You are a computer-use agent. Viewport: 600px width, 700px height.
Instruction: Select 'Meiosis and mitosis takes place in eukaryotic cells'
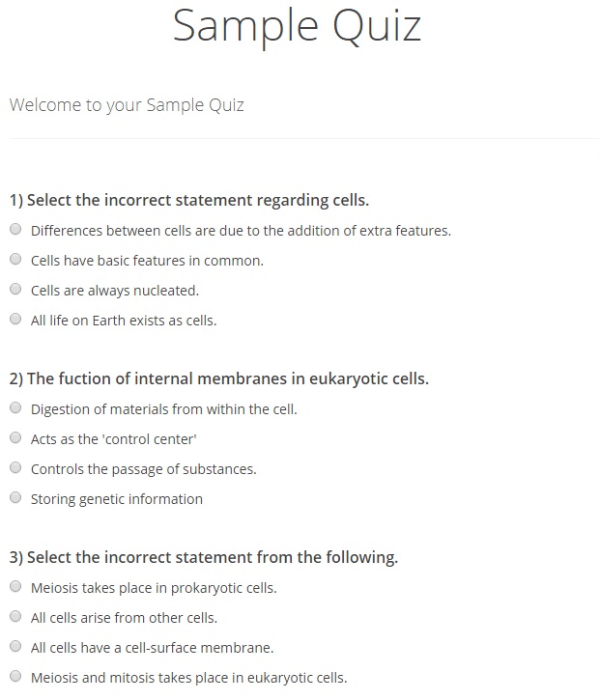point(15,677)
